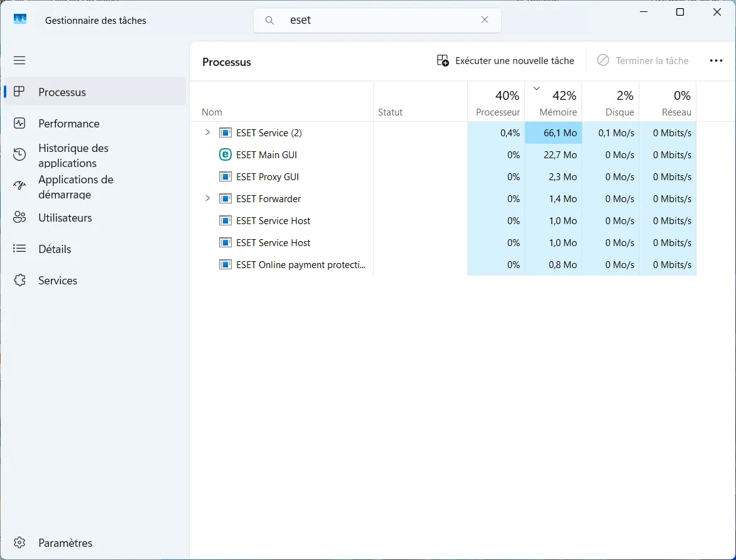Click the ESET Service (2) window icon

(225, 132)
